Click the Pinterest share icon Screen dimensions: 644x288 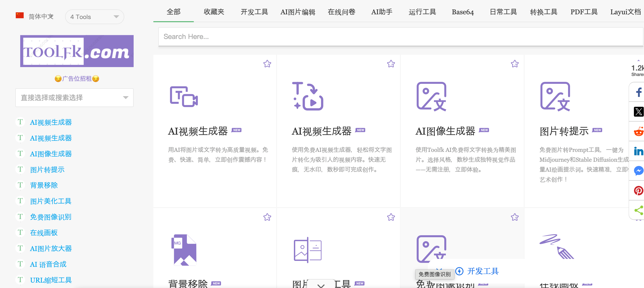[638, 191]
